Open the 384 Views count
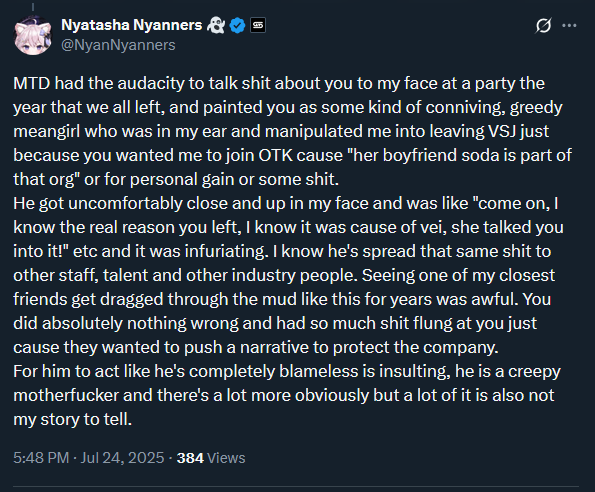Image resolution: width=595 pixels, height=492 pixels. [211, 458]
